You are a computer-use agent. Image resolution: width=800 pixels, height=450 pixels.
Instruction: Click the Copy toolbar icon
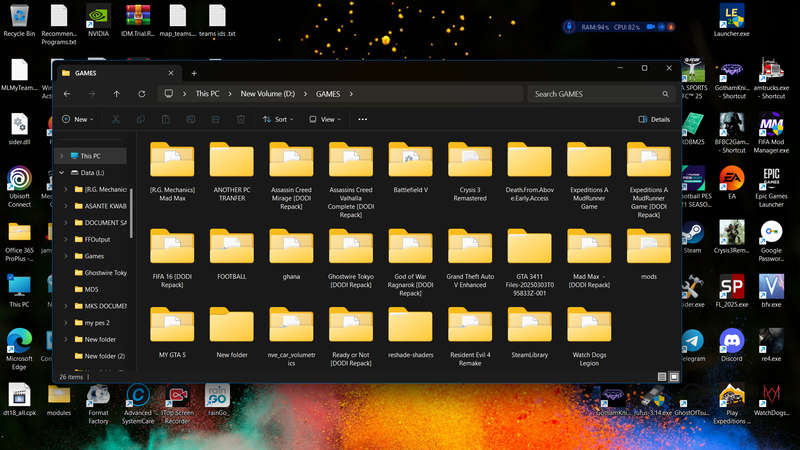[141, 119]
